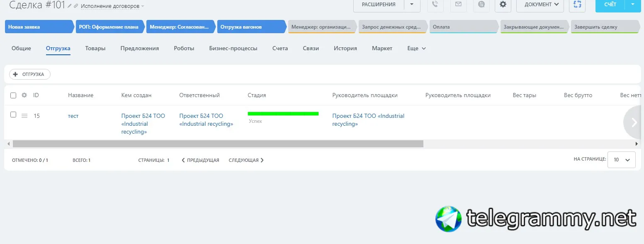The image size is (644, 244).
Task: Click the link icon beside deal title
Action: tap(76, 6)
